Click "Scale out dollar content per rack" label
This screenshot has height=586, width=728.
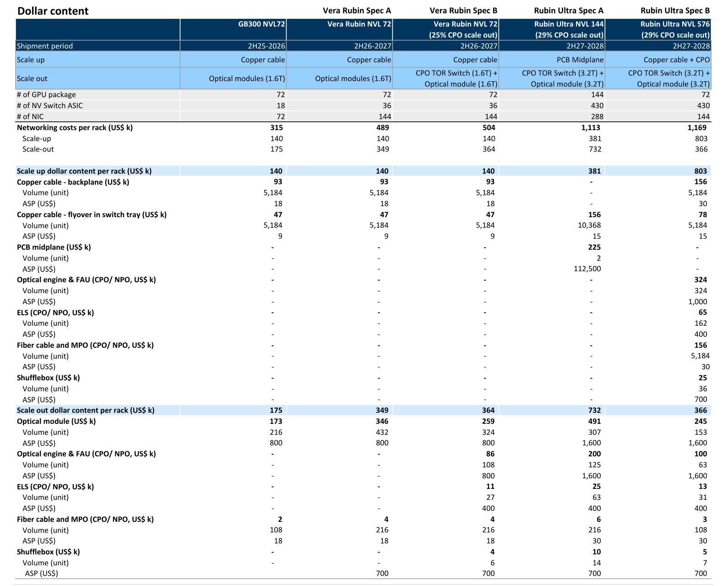tap(86, 410)
